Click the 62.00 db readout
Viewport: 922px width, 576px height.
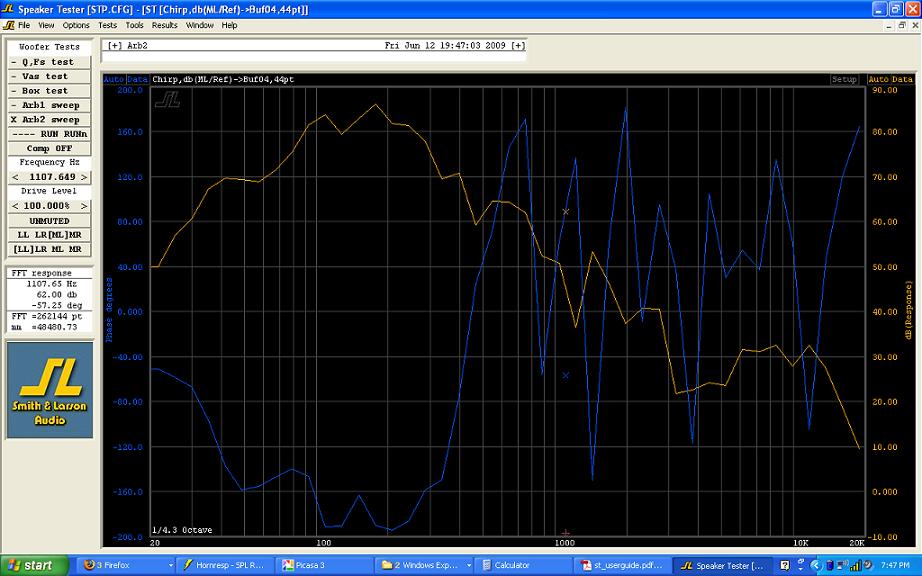pos(57,294)
